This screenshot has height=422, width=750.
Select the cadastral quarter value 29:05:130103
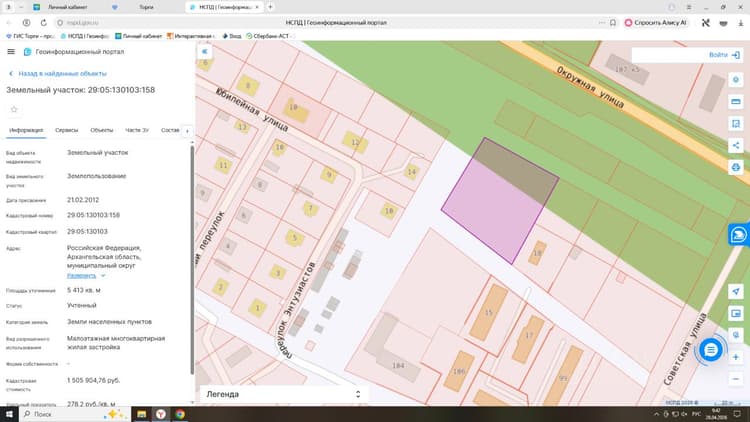(87, 232)
